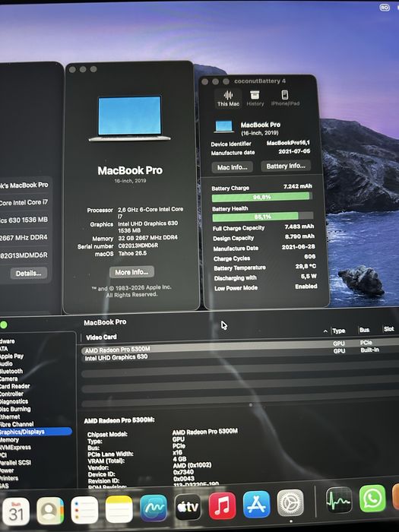
Task: Open Calendar from the Dock
Action: (16, 511)
